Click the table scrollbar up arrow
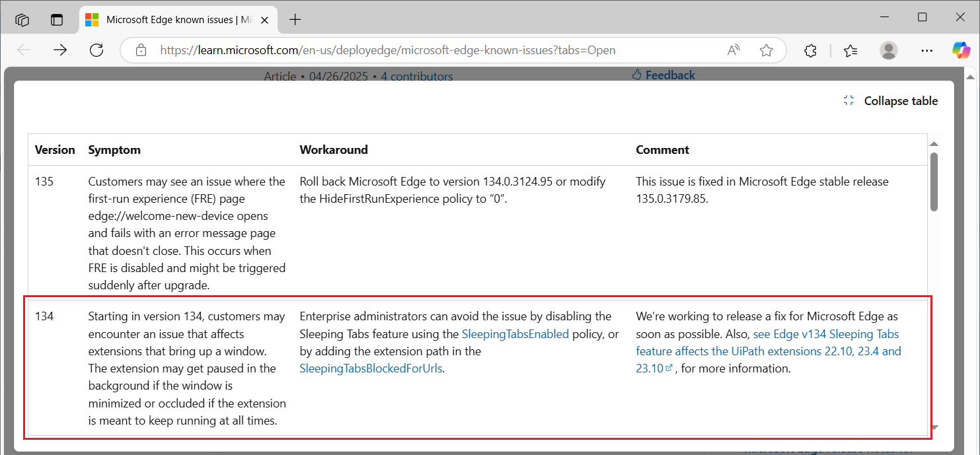This screenshot has height=455, width=980. click(x=934, y=144)
